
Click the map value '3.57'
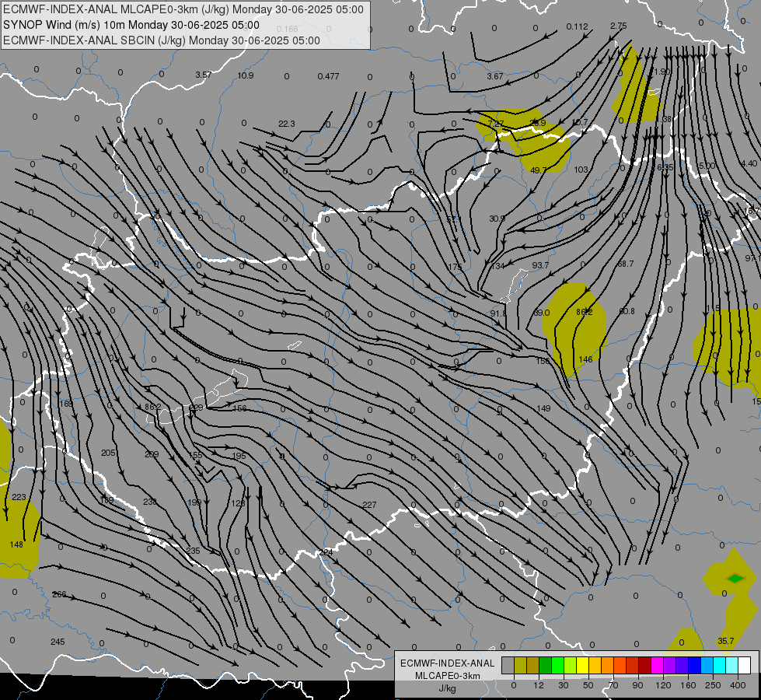click(204, 75)
